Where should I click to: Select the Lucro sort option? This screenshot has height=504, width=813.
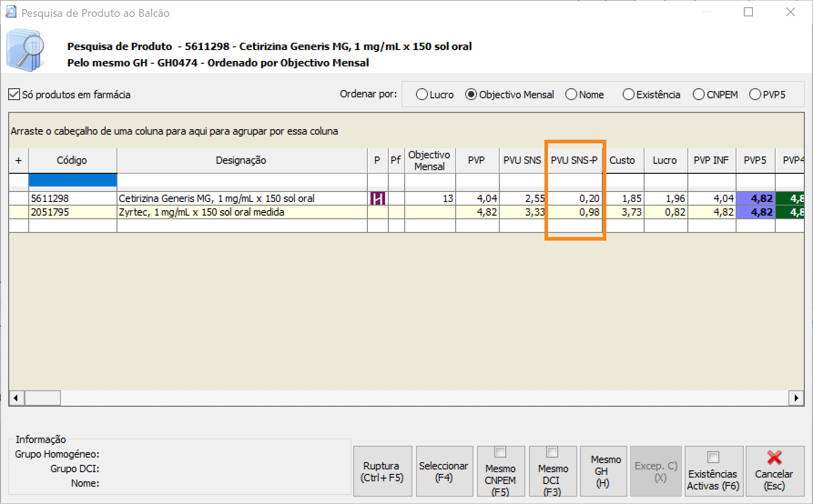point(422,95)
